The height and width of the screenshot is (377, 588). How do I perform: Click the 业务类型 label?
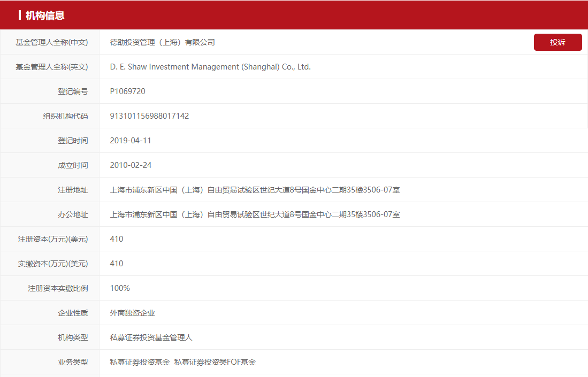click(73, 363)
